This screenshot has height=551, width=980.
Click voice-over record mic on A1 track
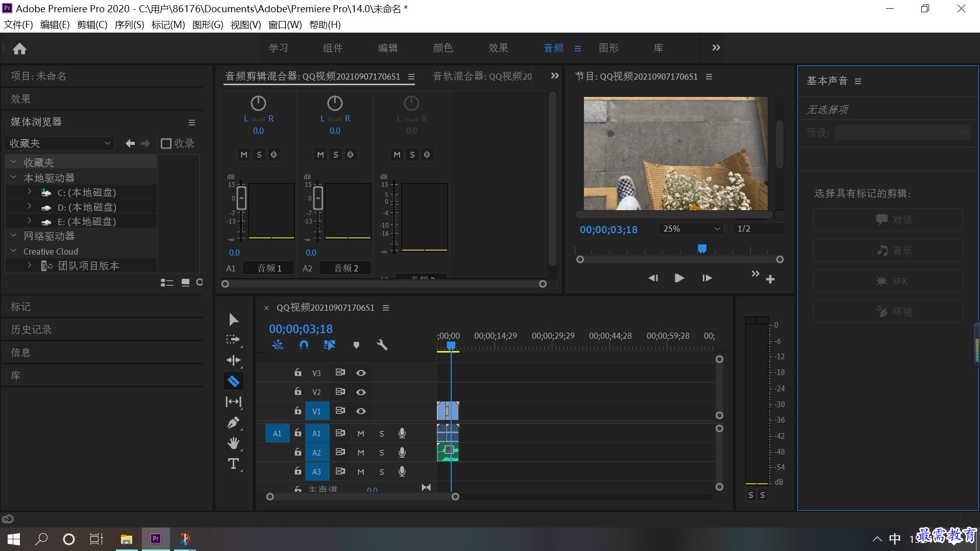pos(402,433)
